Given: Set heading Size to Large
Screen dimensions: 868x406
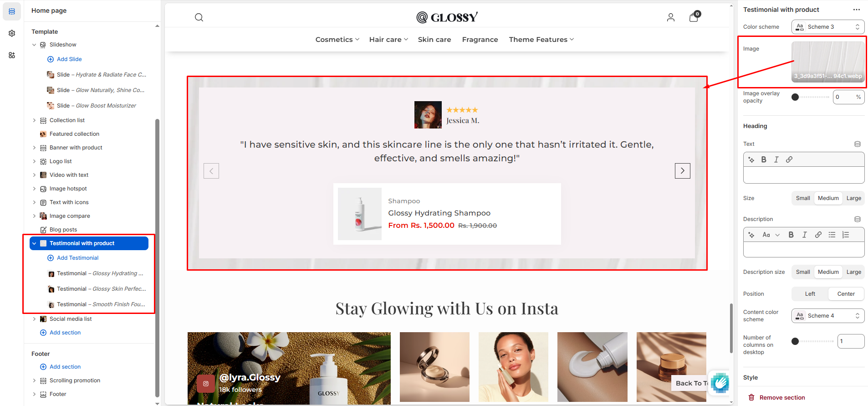Looking at the screenshot, I should pyautogui.click(x=853, y=198).
